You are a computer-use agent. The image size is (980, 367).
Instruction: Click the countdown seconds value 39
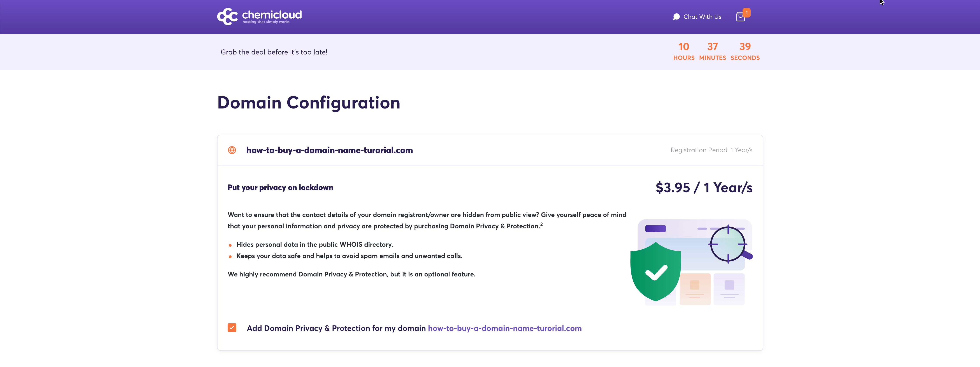coord(745,46)
